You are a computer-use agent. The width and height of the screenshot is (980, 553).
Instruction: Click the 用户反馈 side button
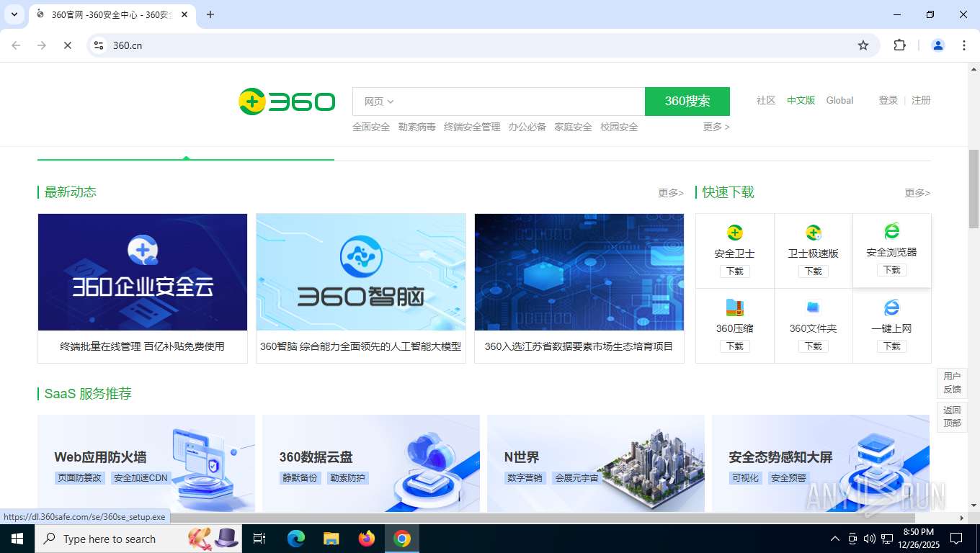coord(952,383)
